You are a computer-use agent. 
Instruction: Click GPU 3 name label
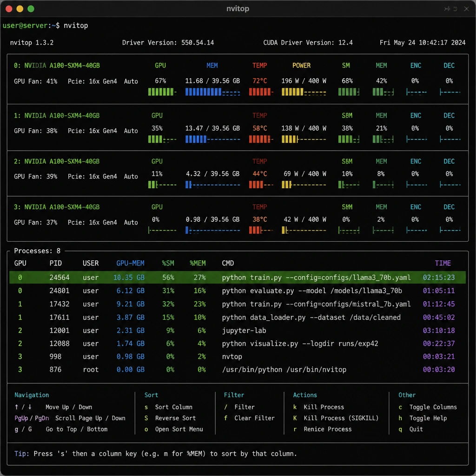tap(62, 207)
